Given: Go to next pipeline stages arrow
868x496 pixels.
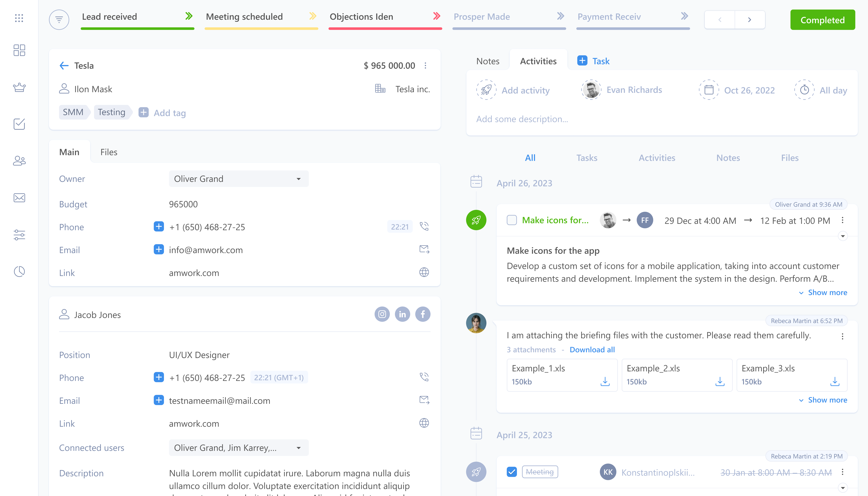Looking at the screenshot, I should tap(749, 20).
